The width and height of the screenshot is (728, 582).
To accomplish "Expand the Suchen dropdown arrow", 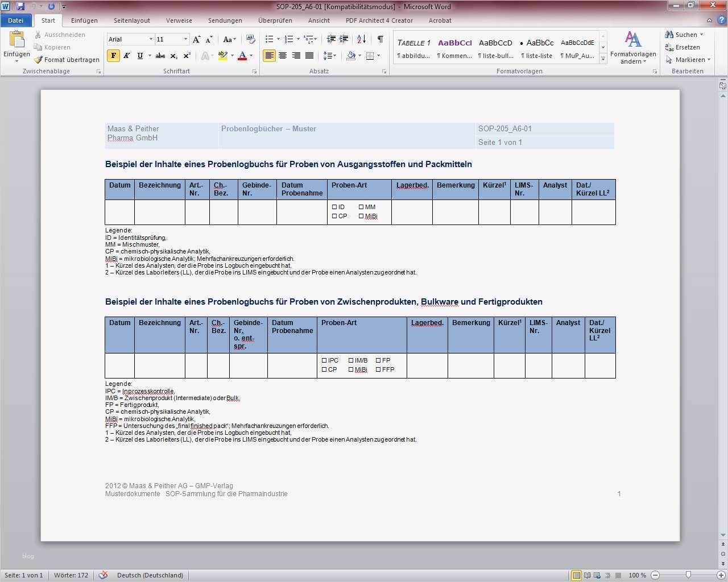I will 701,35.
